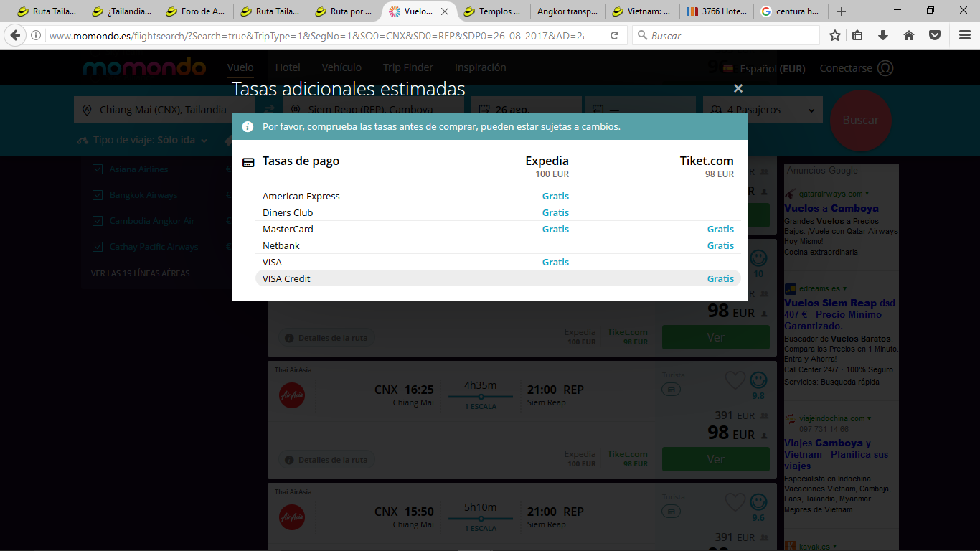Image resolution: width=980 pixels, height=551 pixels.
Task: Click Detalles de la ruta on the 16:25 flight
Action: [x=326, y=460]
